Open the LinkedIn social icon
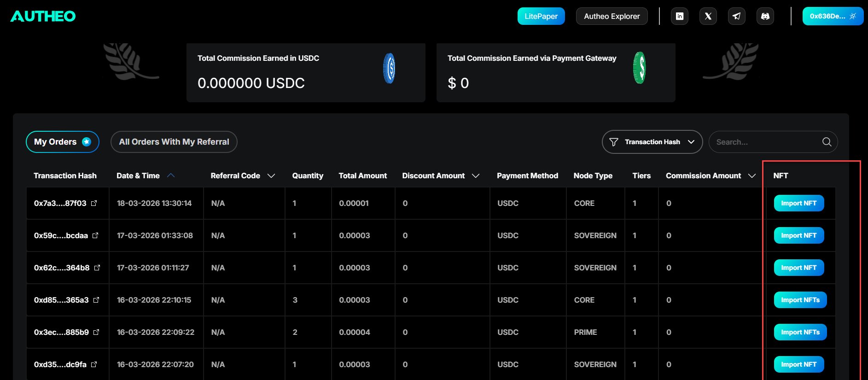The image size is (868, 380). [x=680, y=16]
